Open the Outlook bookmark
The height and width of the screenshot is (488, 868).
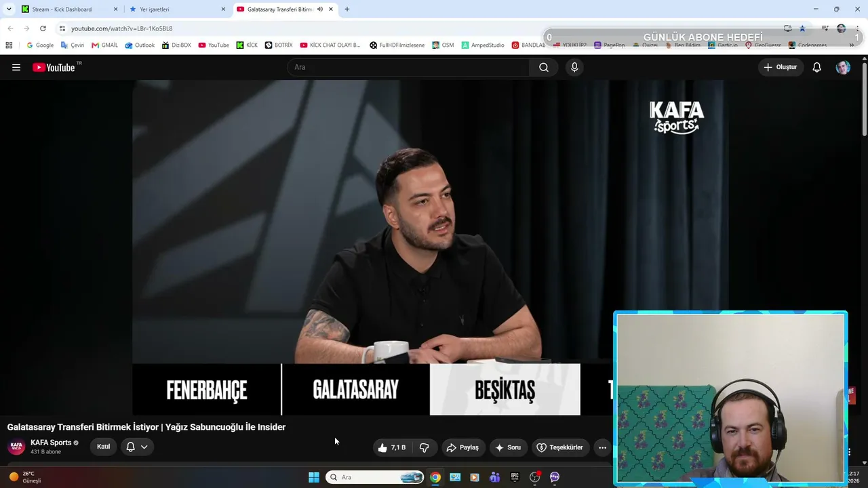tap(140, 45)
